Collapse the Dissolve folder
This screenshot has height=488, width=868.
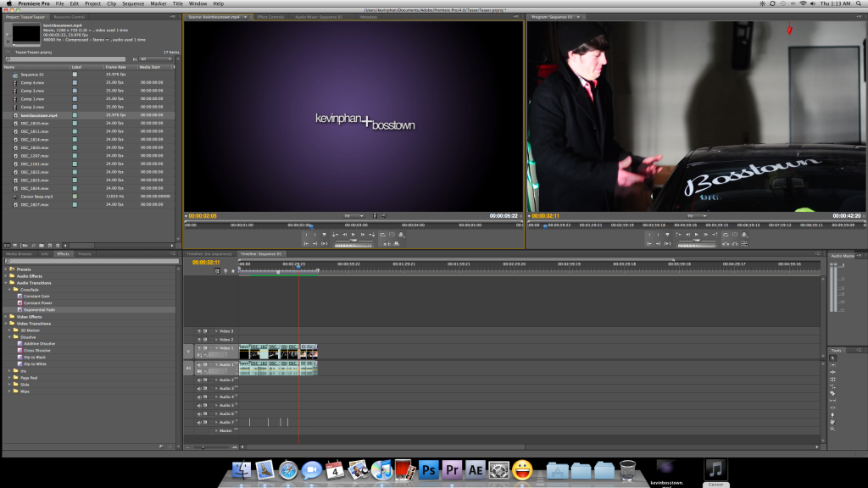10,337
